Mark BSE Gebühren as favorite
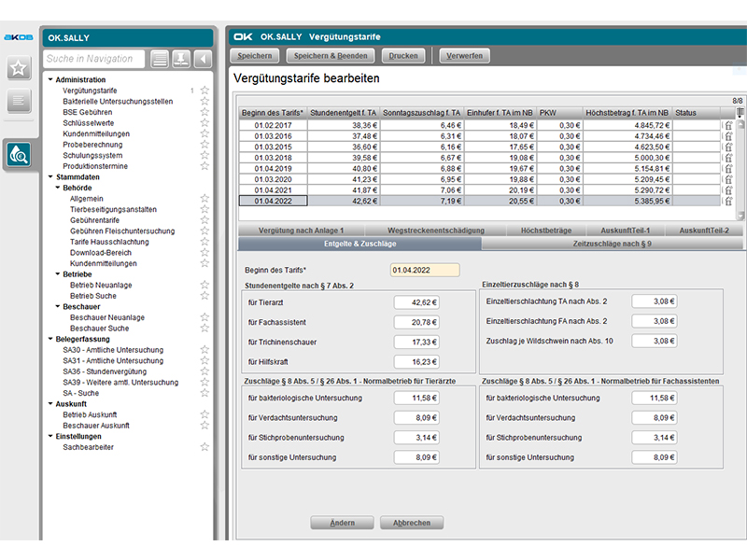Viewport: 747px width, 560px height. click(x=204, y=112)
